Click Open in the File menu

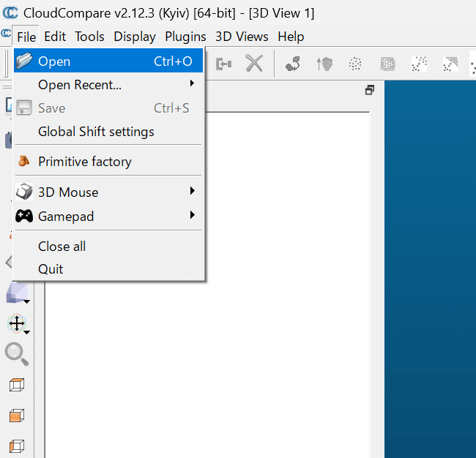click(x=108, y=61)
